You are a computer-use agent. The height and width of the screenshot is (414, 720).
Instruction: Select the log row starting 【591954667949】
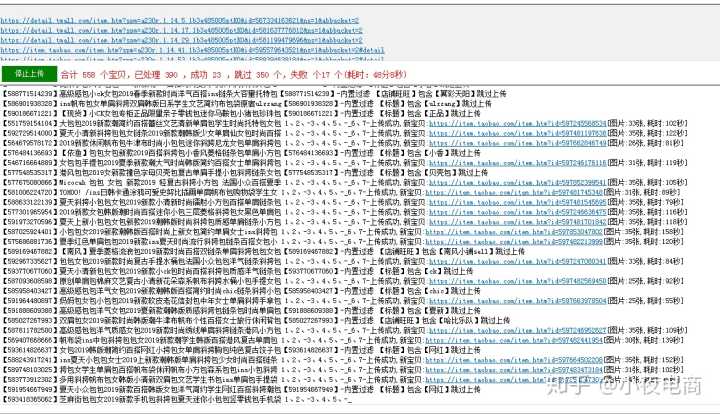pos(241,390)
